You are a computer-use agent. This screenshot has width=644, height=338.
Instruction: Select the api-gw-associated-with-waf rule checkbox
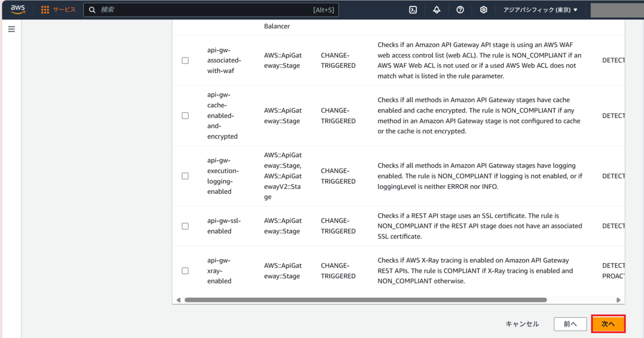pos(185,60)
